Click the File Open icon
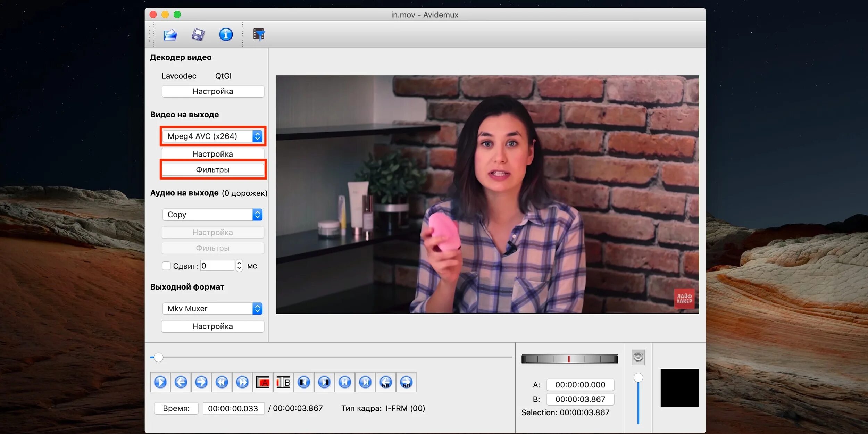This screenshot has height=434, width=868. pyautogui.click(x=169, y=34)
